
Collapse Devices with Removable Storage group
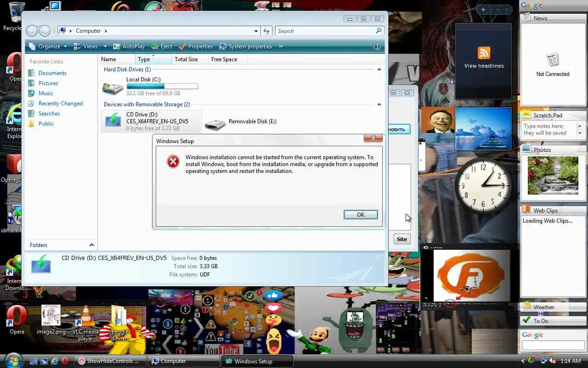tap(379, 104)
